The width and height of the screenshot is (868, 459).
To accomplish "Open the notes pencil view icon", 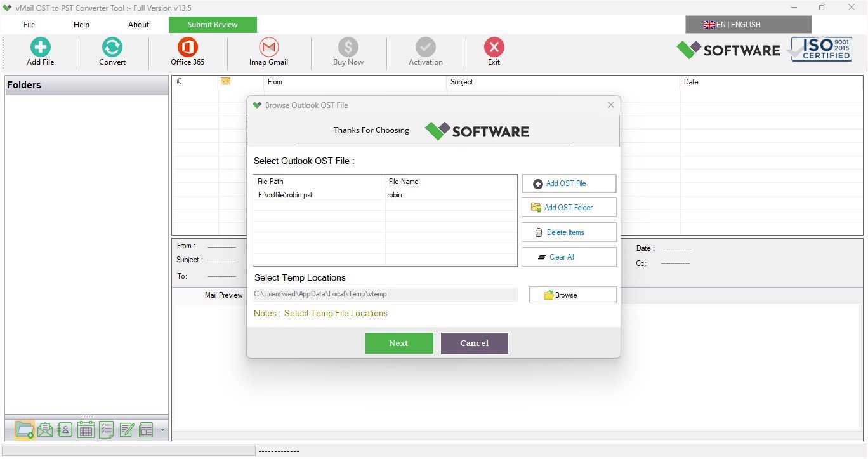I will point(126,430).
